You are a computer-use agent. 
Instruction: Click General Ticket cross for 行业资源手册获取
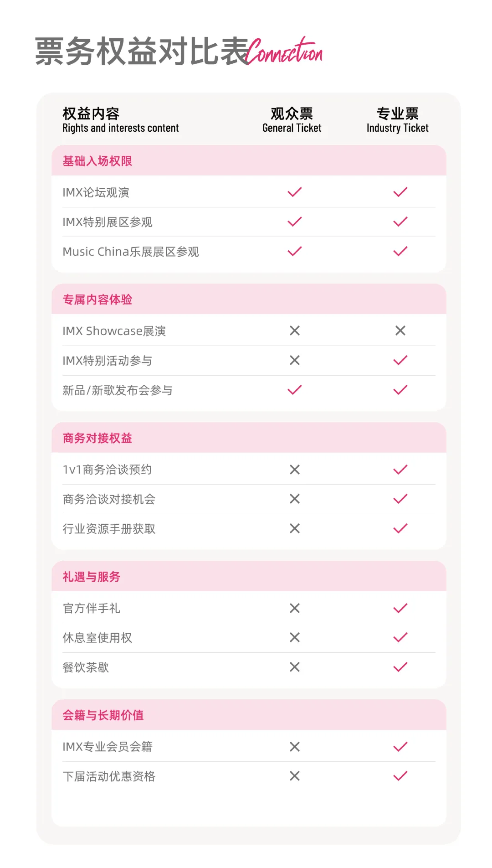[295, 528]
